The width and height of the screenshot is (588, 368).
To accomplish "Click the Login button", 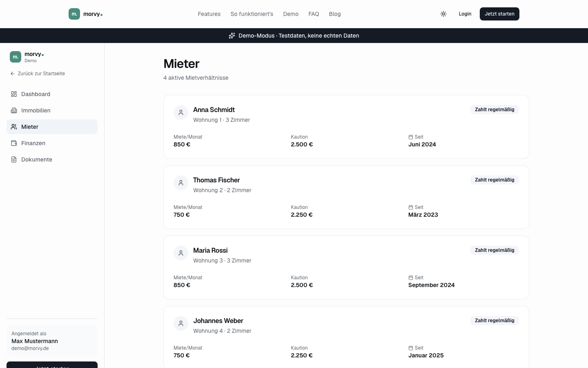I will [465, 14].
